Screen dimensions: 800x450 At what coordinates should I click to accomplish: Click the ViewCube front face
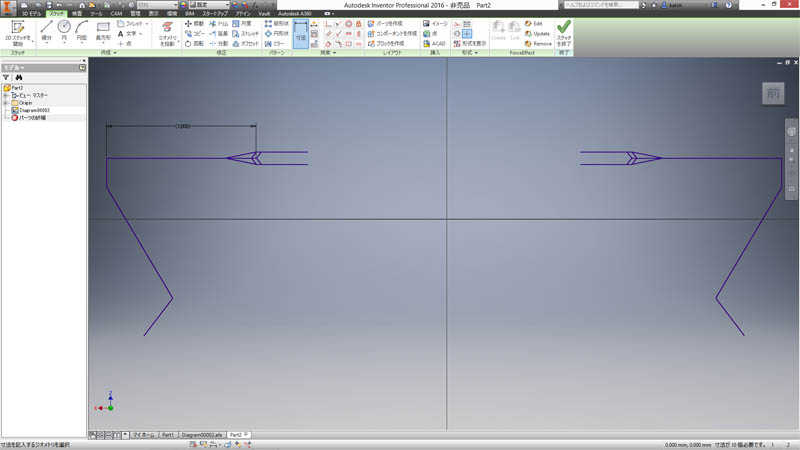tap(773, 93)
